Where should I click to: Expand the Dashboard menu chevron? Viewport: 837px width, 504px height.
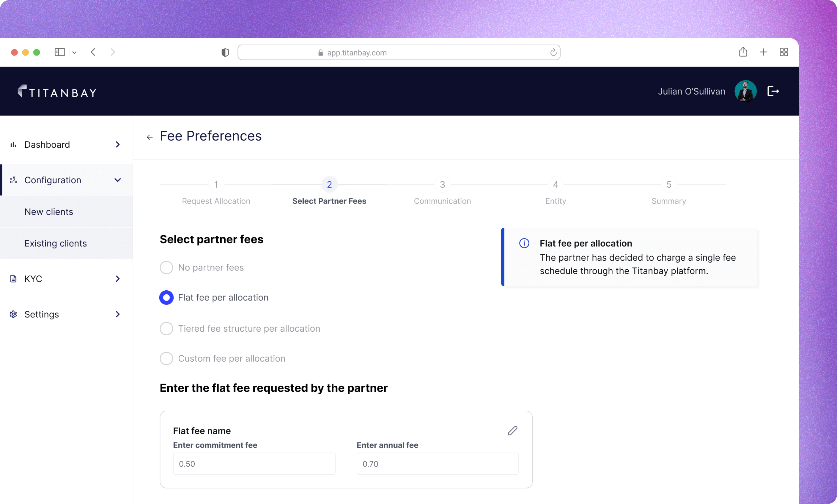117,145
